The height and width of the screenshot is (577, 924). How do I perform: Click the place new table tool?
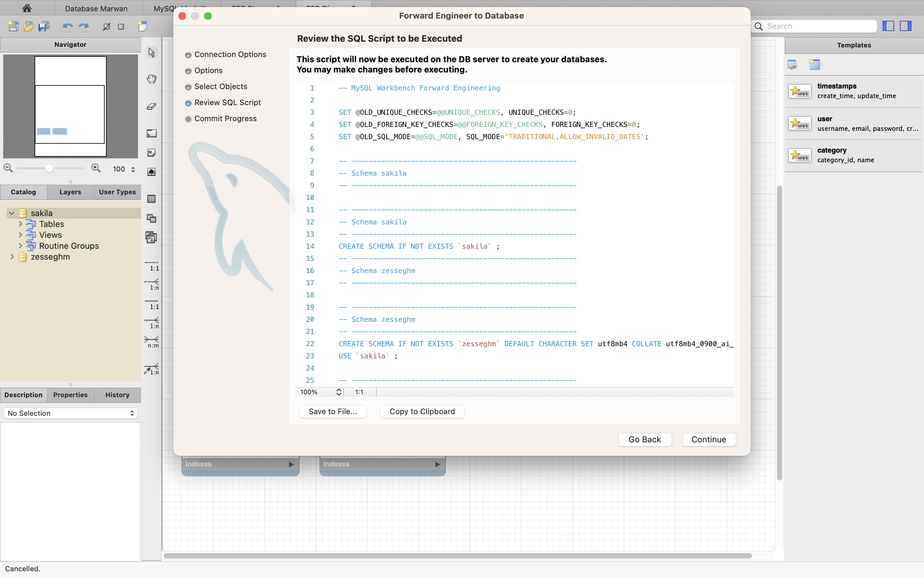click(151, 199)
